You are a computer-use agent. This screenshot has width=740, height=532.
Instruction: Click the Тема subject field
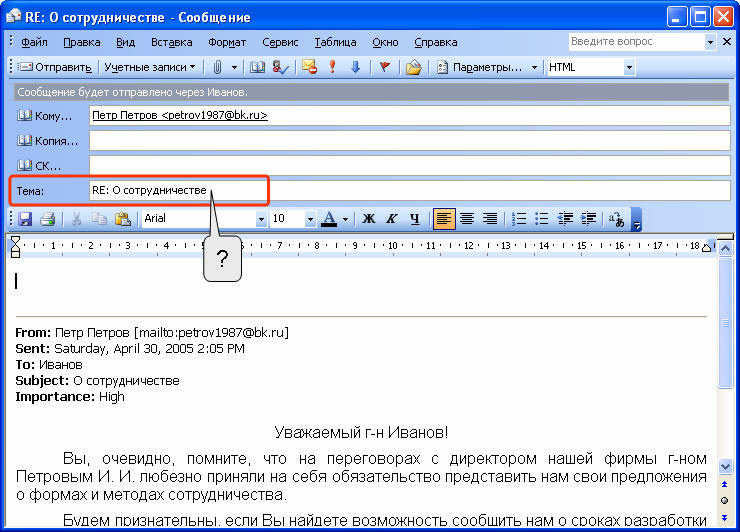pos(410,191)
